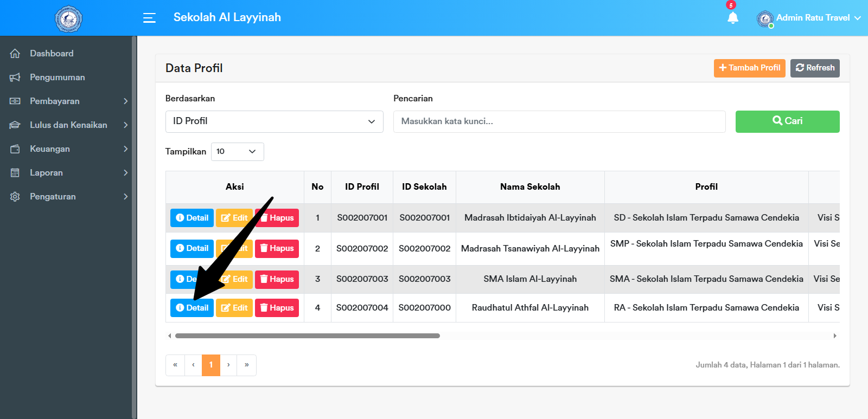868x419 pixels.
Task: Toggle the hamburger sidebar menu
Action: pos(149,18)
